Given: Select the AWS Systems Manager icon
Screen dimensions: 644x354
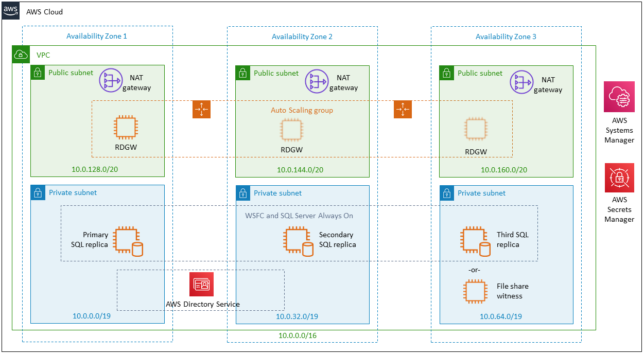Looking at the screenshot, I should click(619, 96).
